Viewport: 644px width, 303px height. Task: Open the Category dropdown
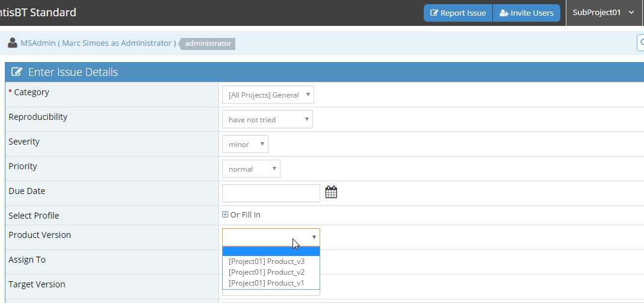[268, 95]
